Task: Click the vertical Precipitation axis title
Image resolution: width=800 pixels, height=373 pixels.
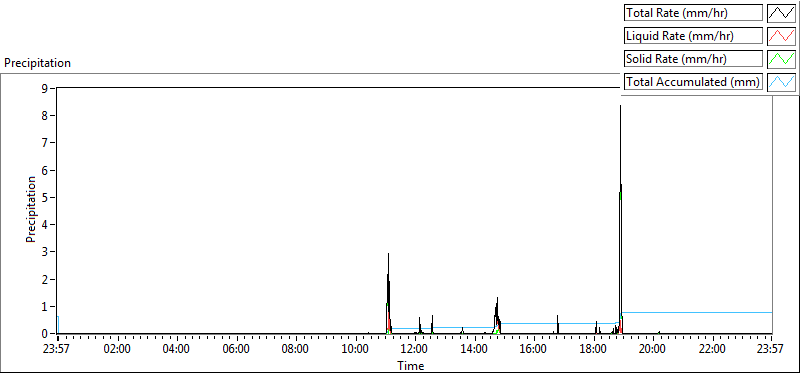Action: tap(31, 210)
